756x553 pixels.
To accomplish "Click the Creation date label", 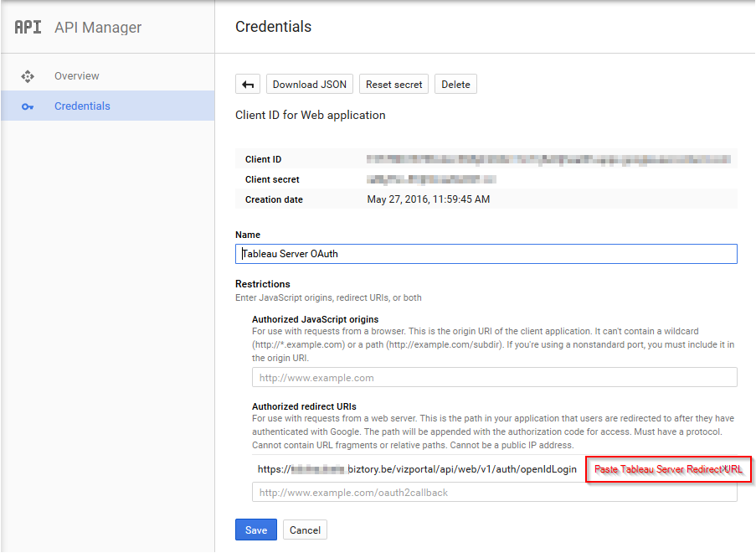I will (274, 199).
